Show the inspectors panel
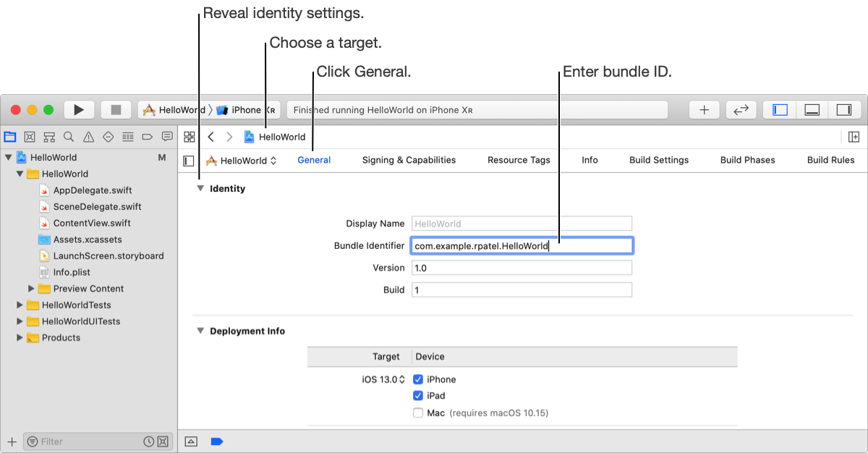This screenshot has width=868, height=453. tap(843, 110)
